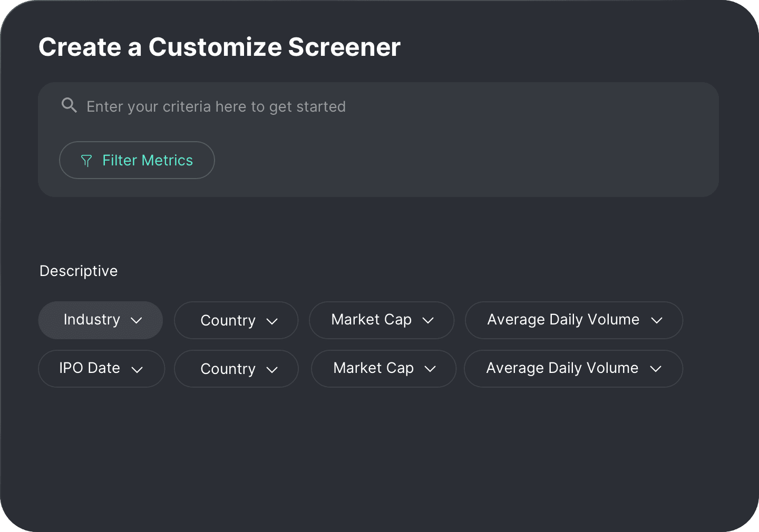The height and width of the screenshot is (532, 759).
Task: Open the Country dropdown beside Industry
Action: [x=236, y=320]
